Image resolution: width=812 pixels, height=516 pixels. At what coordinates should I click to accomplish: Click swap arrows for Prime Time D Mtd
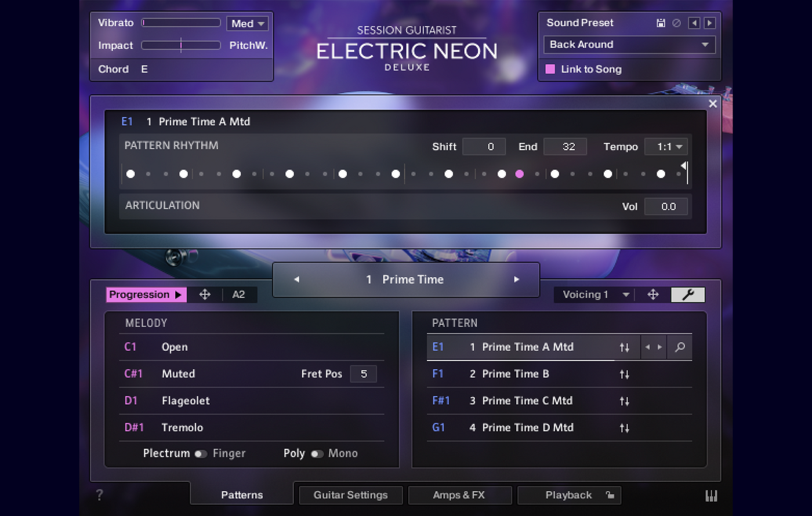pos(624,428)
